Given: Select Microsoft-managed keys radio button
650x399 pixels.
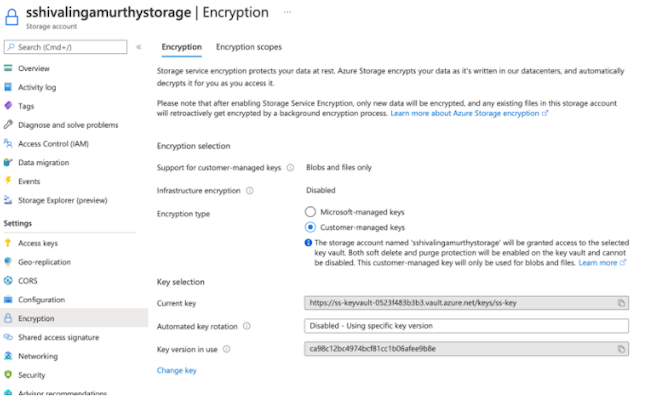Looking at the screenshot, I should tap(310, 212).
